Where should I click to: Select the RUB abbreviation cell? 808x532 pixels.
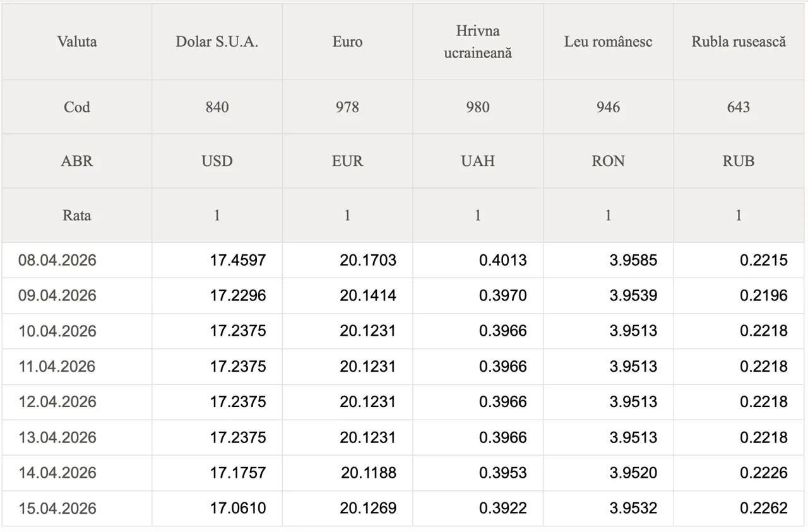pos(739,161)
